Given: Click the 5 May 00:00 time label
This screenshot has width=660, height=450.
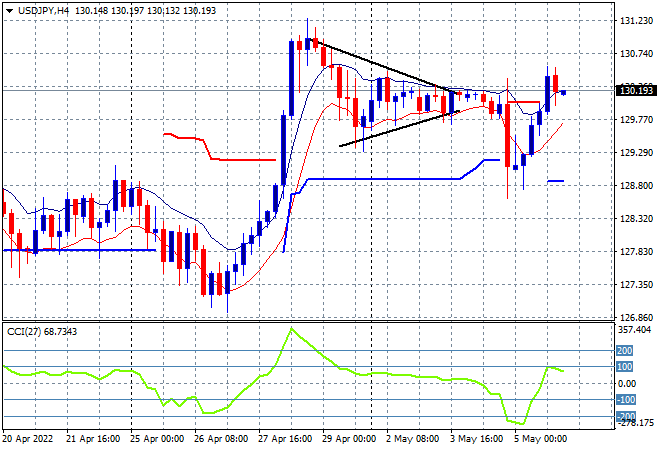Looking at the screenshot, I should 540,439.
